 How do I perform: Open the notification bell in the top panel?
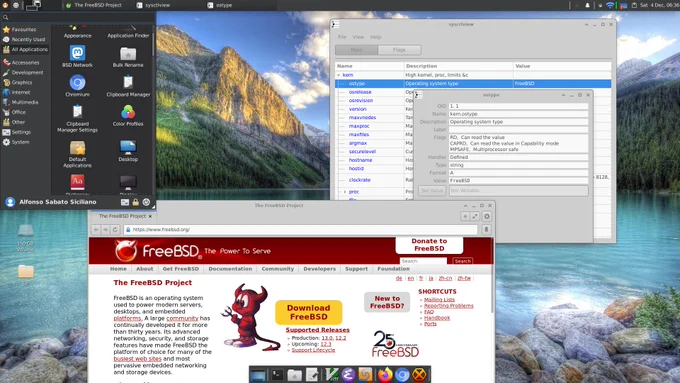[x=587, y=5]
